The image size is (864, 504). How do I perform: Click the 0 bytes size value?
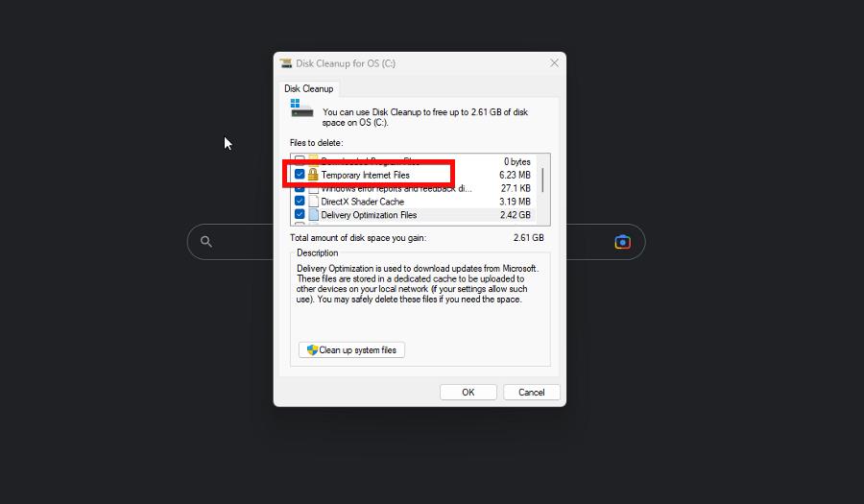[516, 161]
